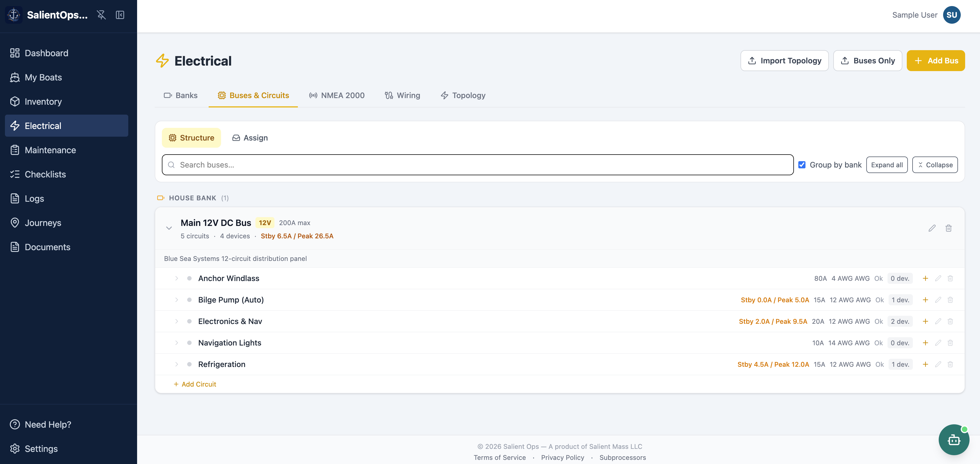Edit the Refrigeration circuit
Image resolution: width=980 pixels, height=464 pixels.
click(x=938, y=364)
